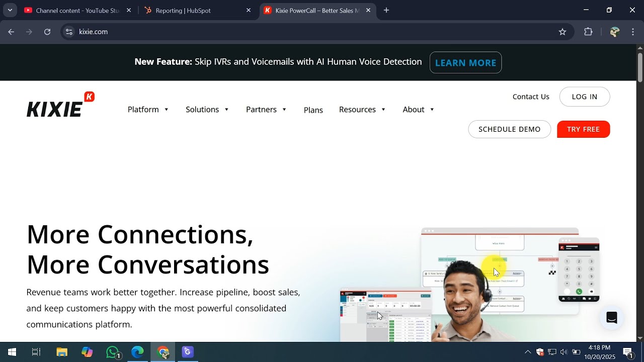
Task: Expand the Partners menu
Action: (267, 110)
